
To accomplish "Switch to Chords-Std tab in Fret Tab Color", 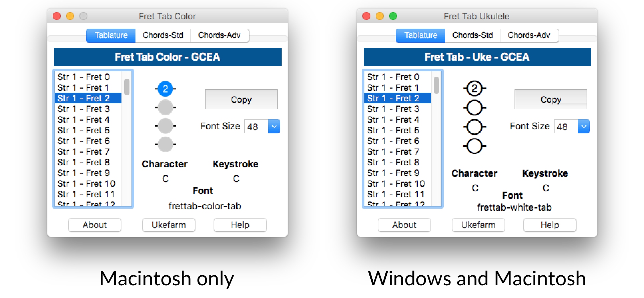I will coord(163,35).
